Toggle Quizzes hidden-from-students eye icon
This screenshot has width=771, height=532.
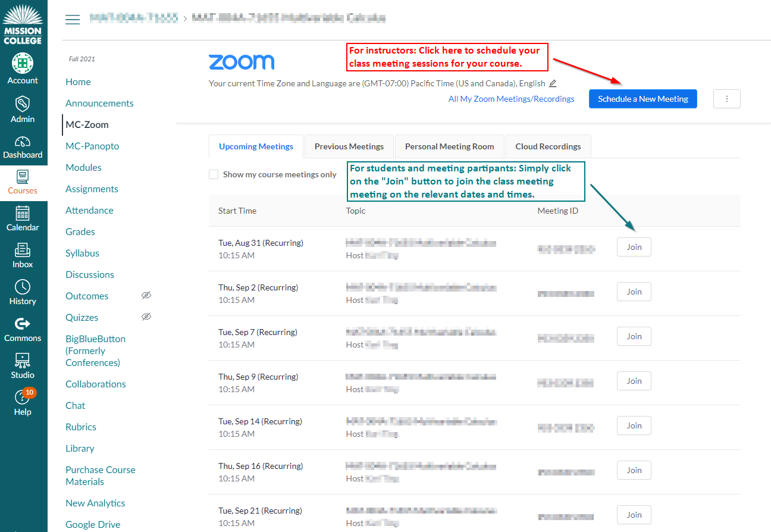[x=146, y=317]
